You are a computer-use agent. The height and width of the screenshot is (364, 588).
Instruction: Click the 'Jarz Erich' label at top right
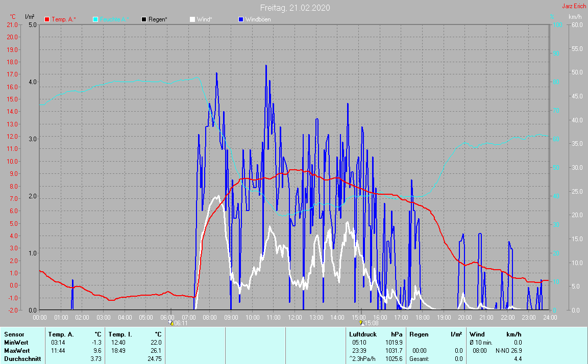pos(574,6)
